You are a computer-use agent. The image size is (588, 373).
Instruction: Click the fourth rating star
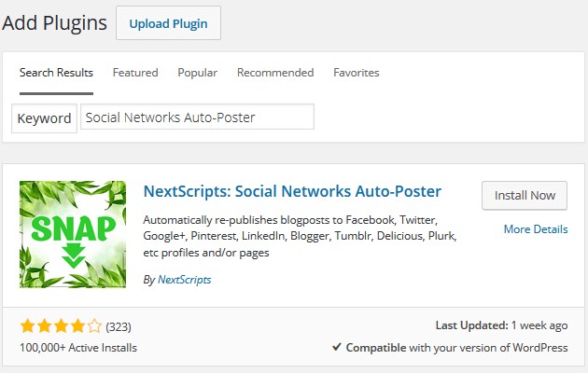[x=77, y=326]
